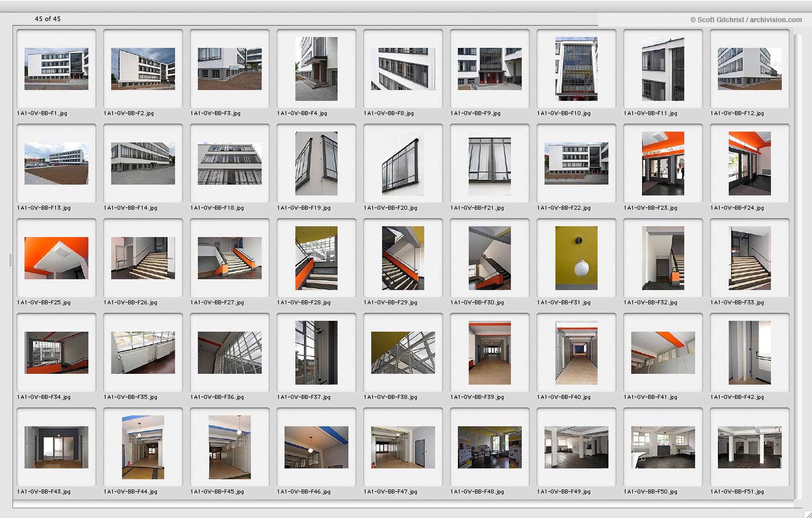Pick the 1A1-GW-BB-F45.jpg thumbnail
This screenshot has height=518, width=812.
click(x=230, y=447)
